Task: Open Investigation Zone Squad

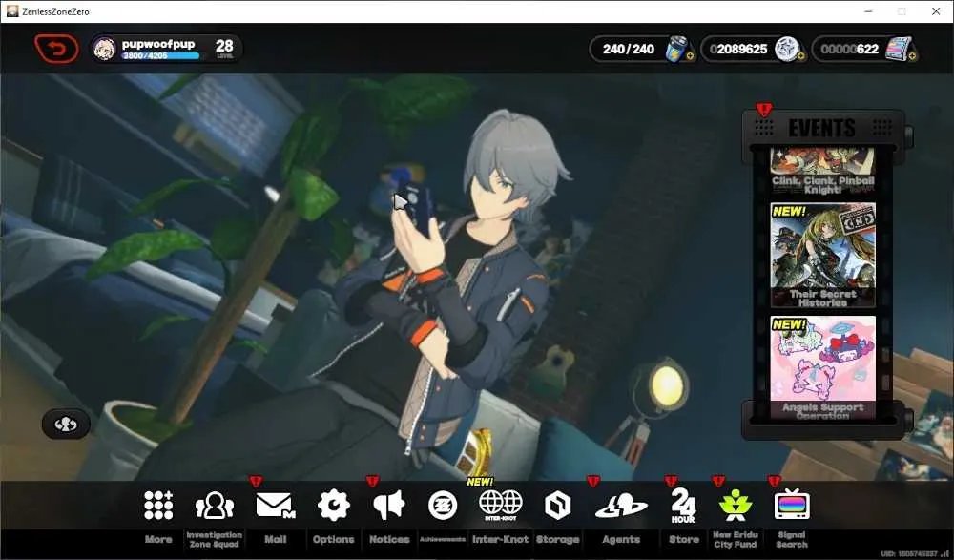Action: coord(214,506)
